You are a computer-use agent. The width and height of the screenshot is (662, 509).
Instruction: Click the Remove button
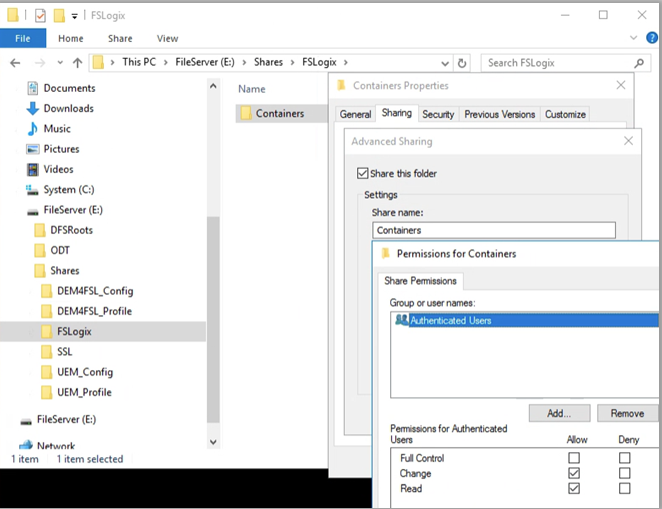click(x=627, y=413)
